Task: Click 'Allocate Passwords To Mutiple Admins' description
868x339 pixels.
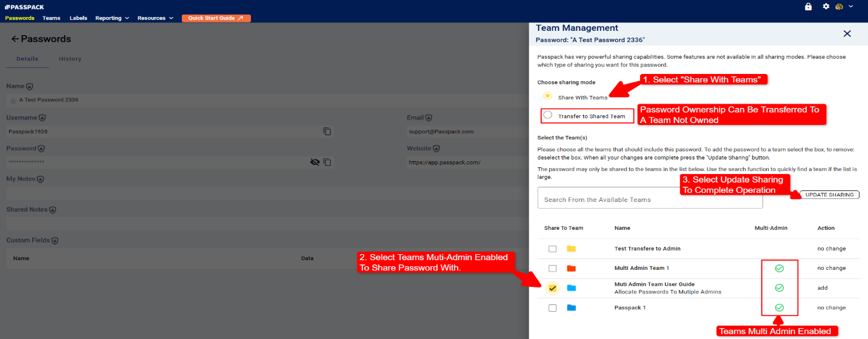Action: 667,292
